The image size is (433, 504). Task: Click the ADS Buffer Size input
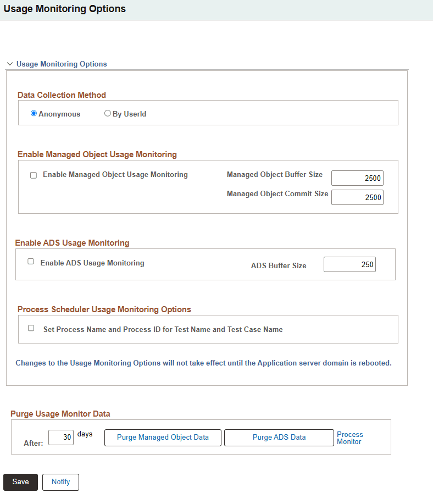349,264
